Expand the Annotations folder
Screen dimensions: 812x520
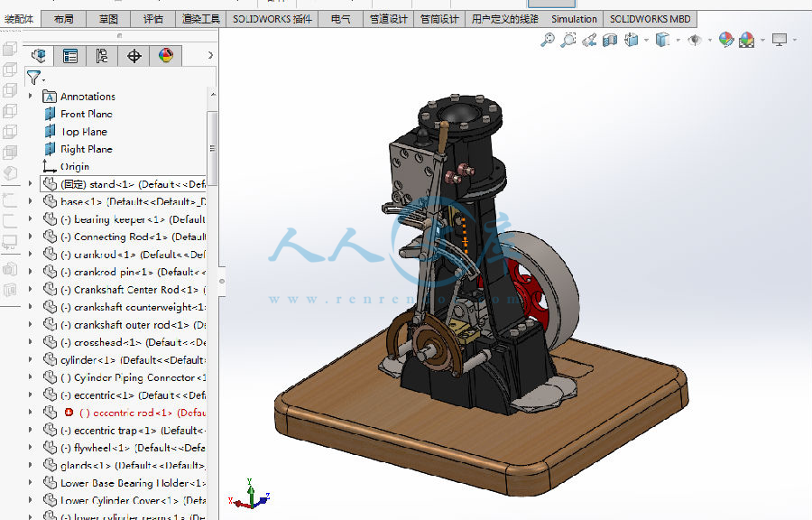30,96
